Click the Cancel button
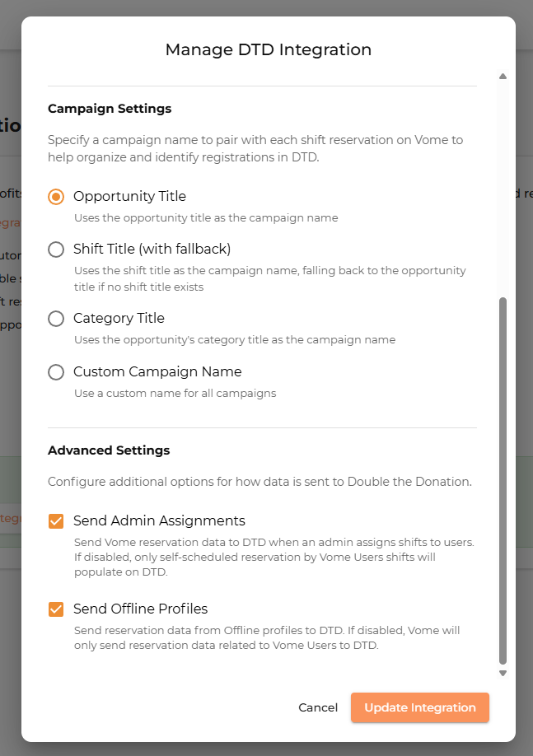 click(318, 707)
